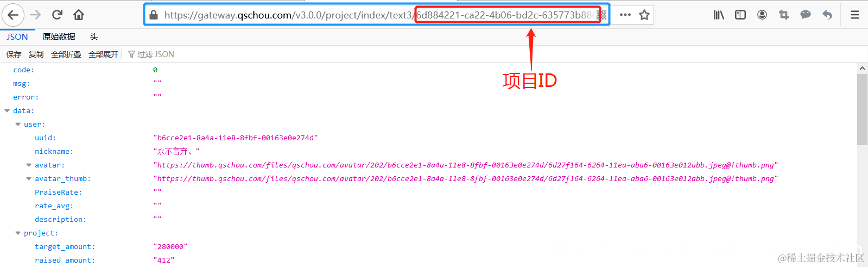The width and height of the screenshot is (868, 267).
Task: Collapse the data node
Action: tap(7, 110)
